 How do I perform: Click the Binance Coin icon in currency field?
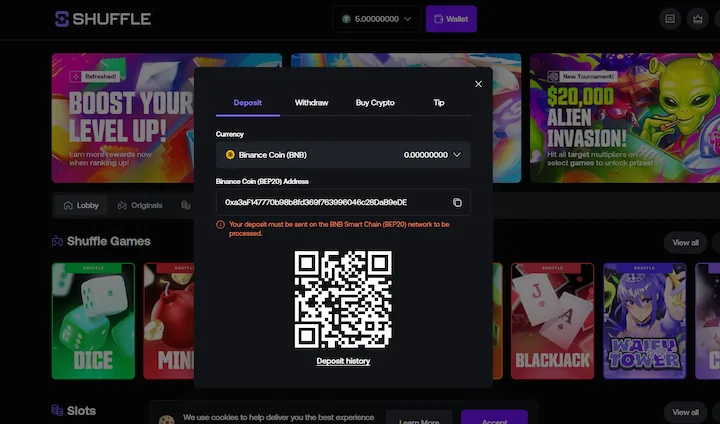coord(230,155)
